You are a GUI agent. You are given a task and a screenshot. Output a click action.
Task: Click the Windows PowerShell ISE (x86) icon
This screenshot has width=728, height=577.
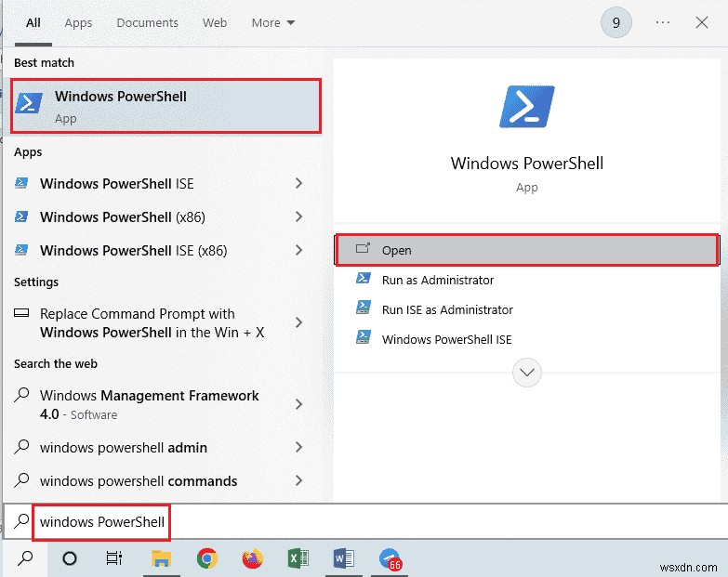click(21, 250)
